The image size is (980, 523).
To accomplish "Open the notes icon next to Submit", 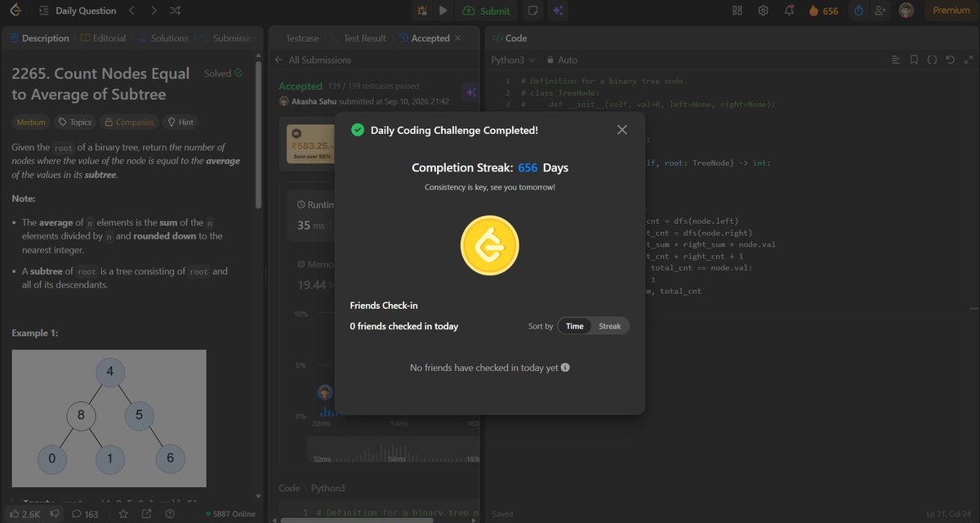I will [x=533, y=11].
